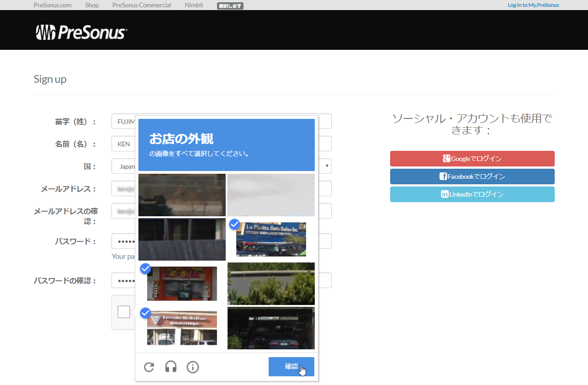The image size is (588, 385).
Task: Select the gray sky captcha tile
Action: pos(271,195)
